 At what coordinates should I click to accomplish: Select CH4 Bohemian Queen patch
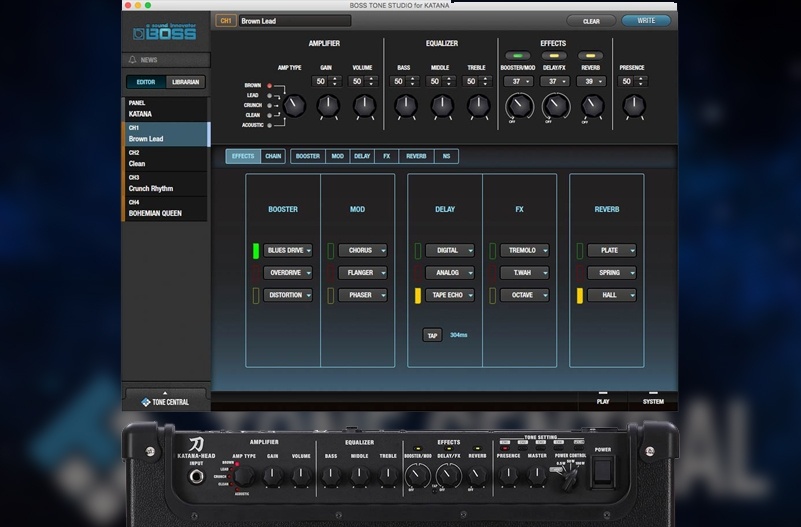[166, 209]
